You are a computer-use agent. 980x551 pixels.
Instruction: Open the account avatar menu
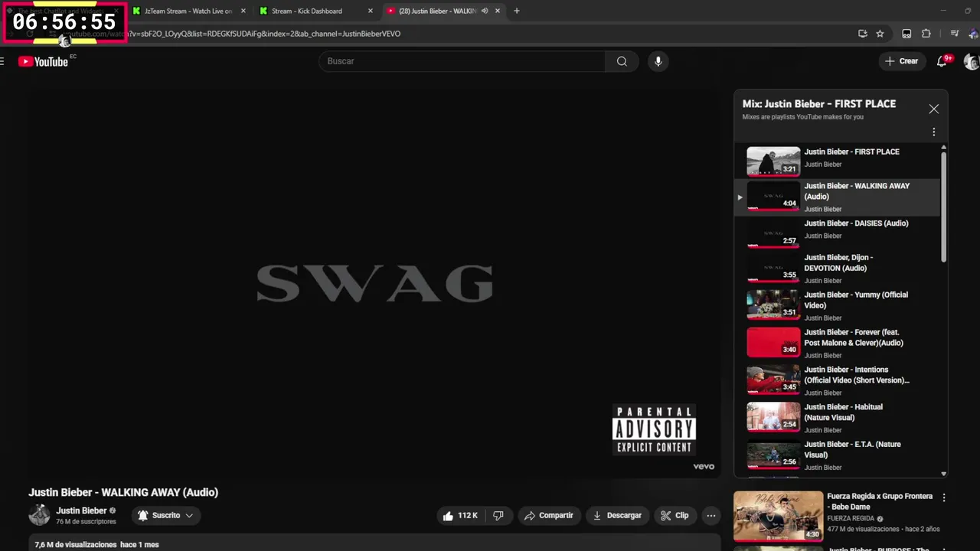[x=972, y=61]
